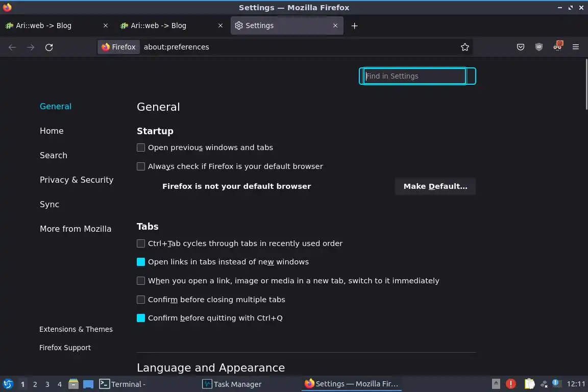Open the file cabinet launcher in taskbar
588x392 pixels.
[73, 384]
